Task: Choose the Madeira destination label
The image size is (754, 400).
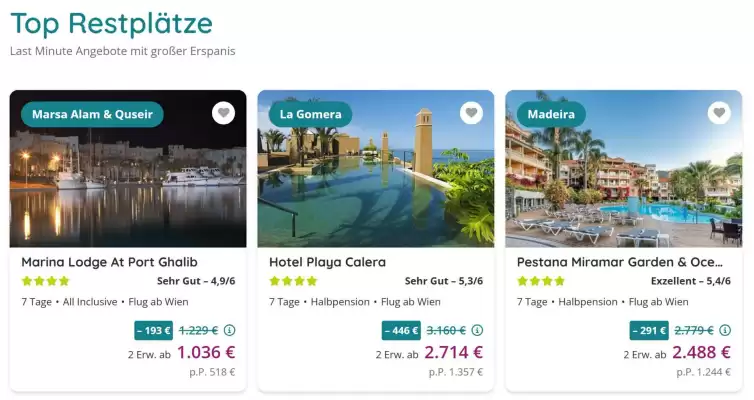Action: [551, 114]
